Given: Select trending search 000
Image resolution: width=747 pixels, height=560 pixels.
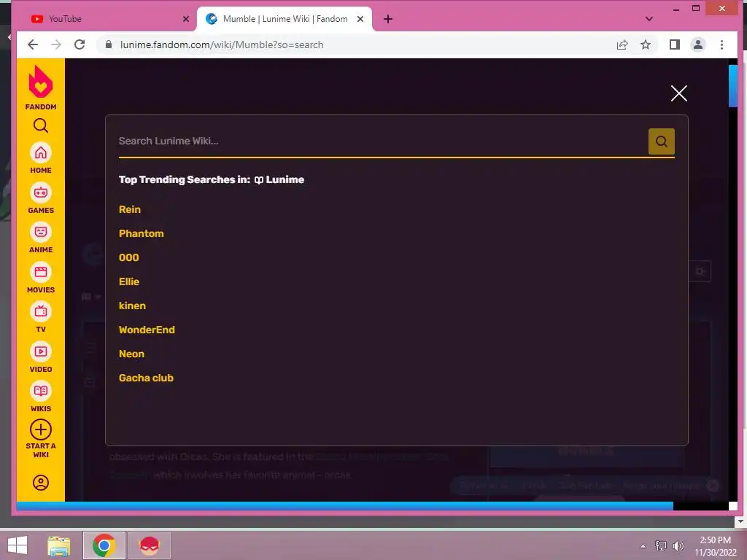Looking at the screenshot, I should (x=128, y=257).
